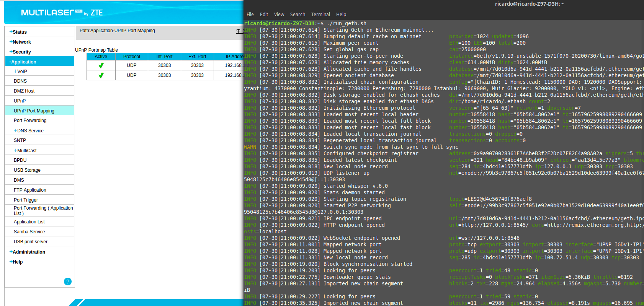
Task: Click the 'Configured checkpoint registrar' log line
Action: [371, 153]
